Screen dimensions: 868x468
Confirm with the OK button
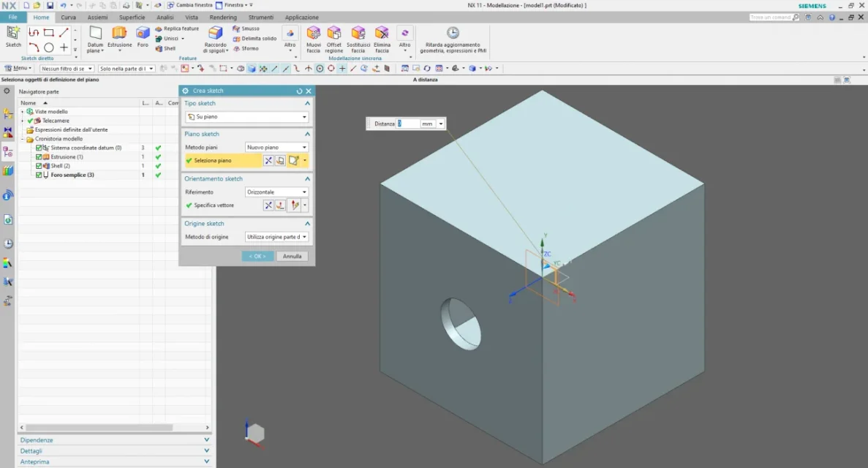[257, 257]
